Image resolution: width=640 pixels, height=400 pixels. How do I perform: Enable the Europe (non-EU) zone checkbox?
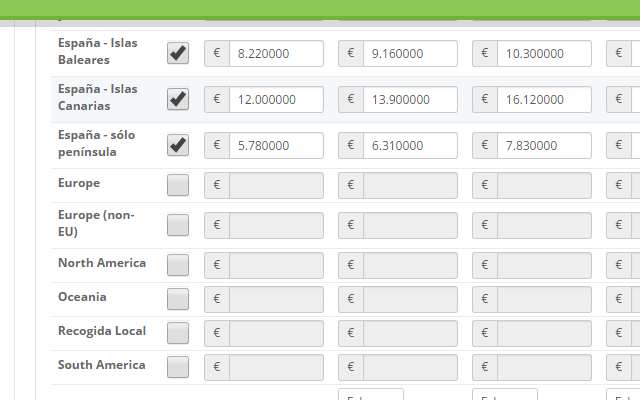[x=178, y=225]
